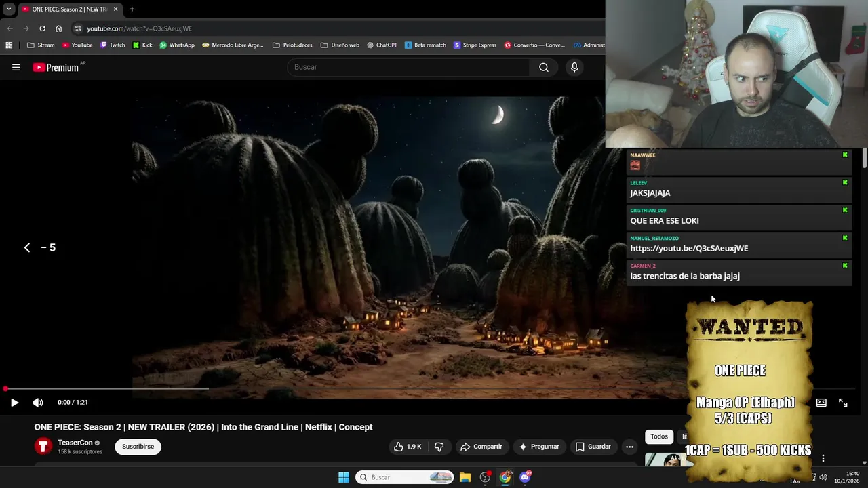
Task: Reload the page with the refresh icon
Action: [x=42, y=28]
